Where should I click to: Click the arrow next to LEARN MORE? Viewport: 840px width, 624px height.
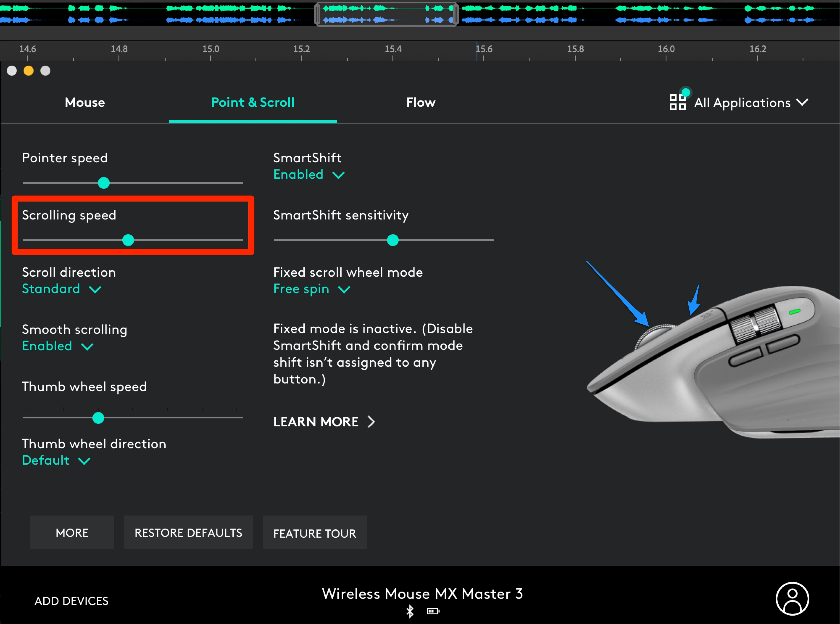pyautogui.click(x=371, y=422)
